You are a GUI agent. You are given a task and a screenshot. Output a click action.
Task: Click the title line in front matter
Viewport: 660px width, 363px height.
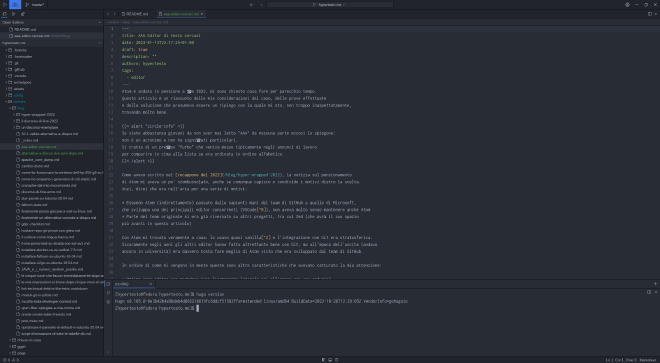click(161, 36)
